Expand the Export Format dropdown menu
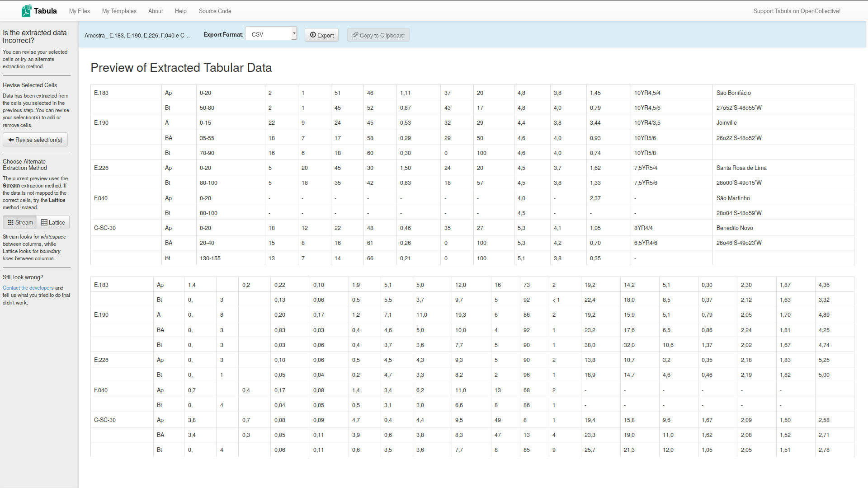 point(271,34)
